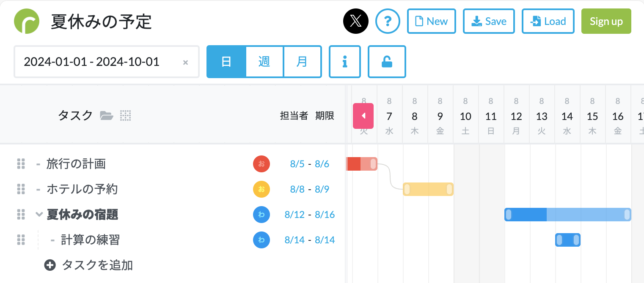Open the info icon button
The height and width of the screenshot is (283, 644).
(345, 62)
